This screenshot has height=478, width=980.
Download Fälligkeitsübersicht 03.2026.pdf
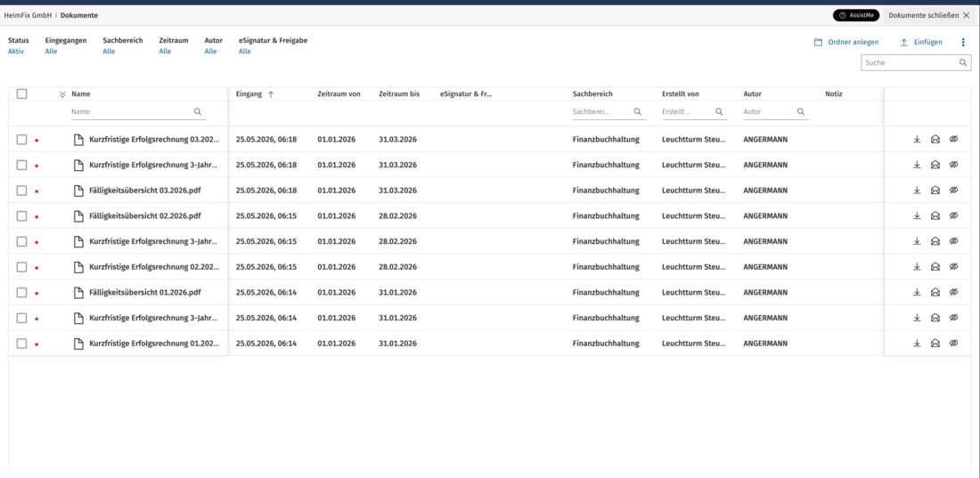917,190
